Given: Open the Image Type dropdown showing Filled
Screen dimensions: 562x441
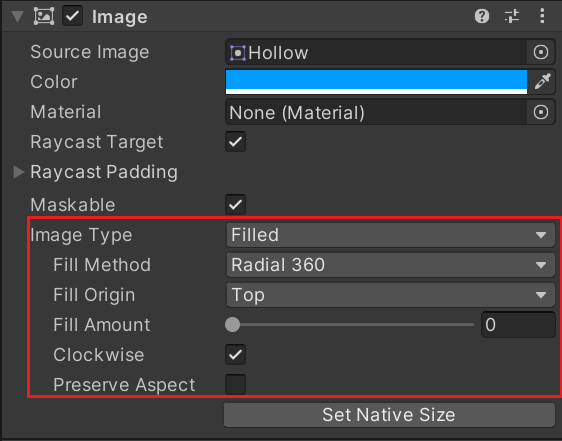Looking at the screenshot, I should coord(390,235).
